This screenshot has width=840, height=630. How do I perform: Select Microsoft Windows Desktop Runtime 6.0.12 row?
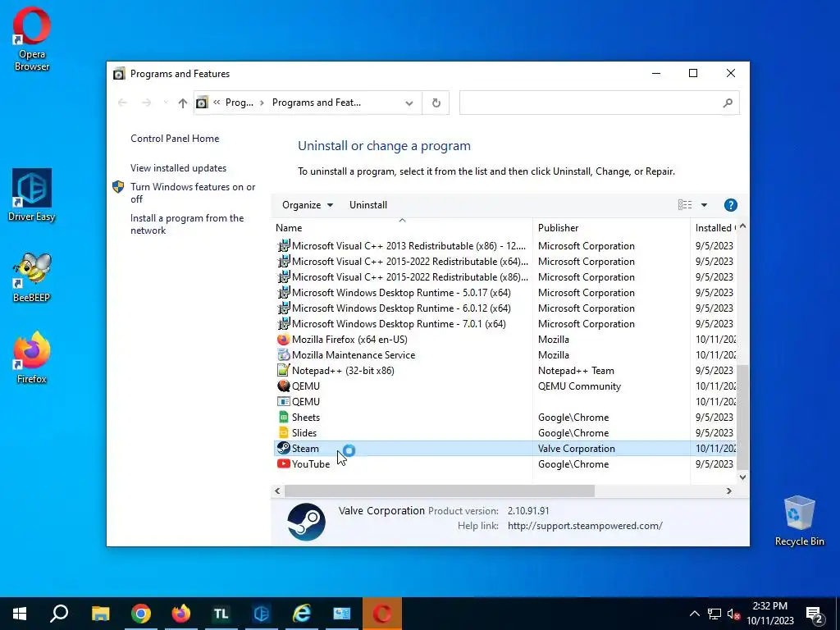click(x=505, y=308)
